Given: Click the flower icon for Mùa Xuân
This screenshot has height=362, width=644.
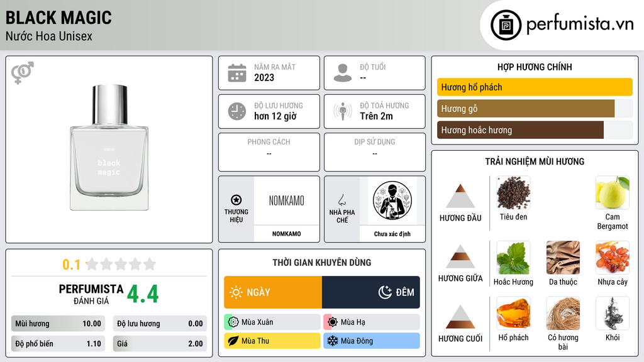Looking at the screenshot, I should (233, 322).
